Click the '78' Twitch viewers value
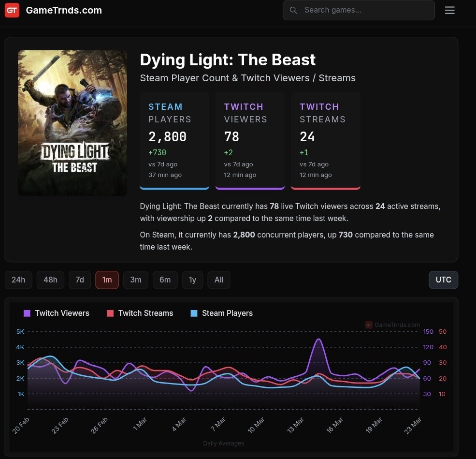This screenshot has height=459, width=476. 231,137
